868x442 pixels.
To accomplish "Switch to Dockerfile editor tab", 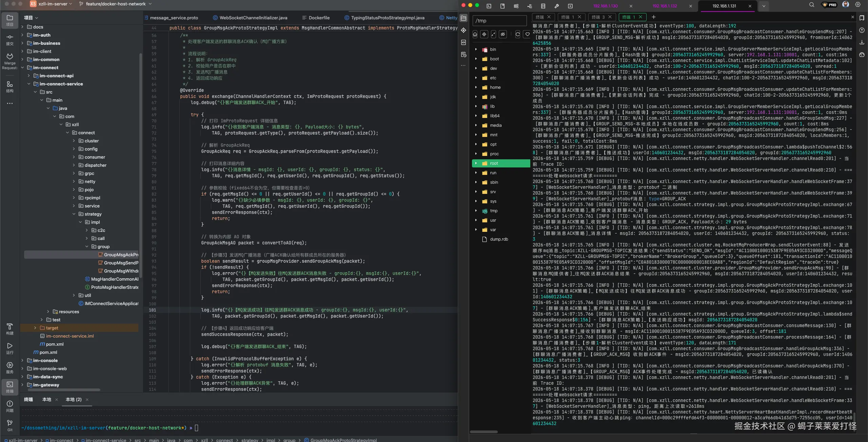I will pyautogui.click(x=316, y=18).
